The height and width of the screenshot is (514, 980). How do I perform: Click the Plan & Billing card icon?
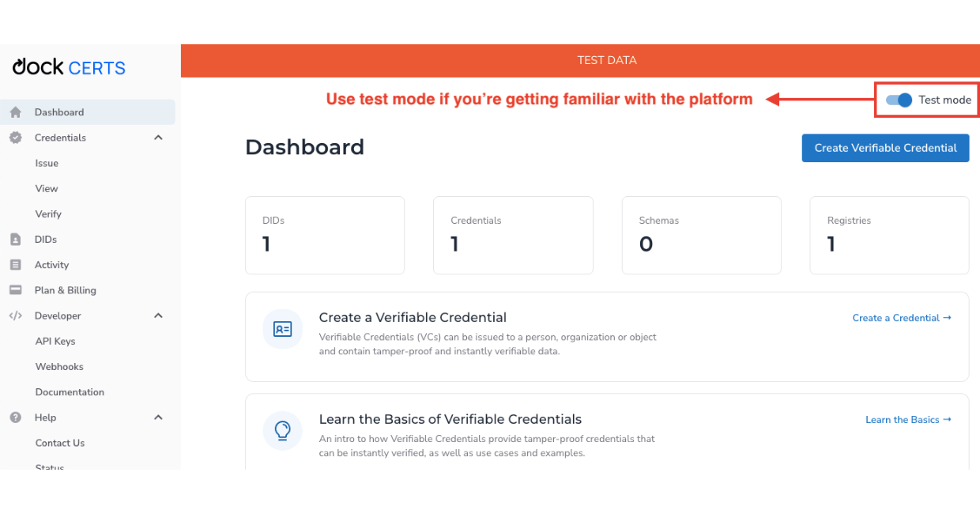tap(15, 290)
